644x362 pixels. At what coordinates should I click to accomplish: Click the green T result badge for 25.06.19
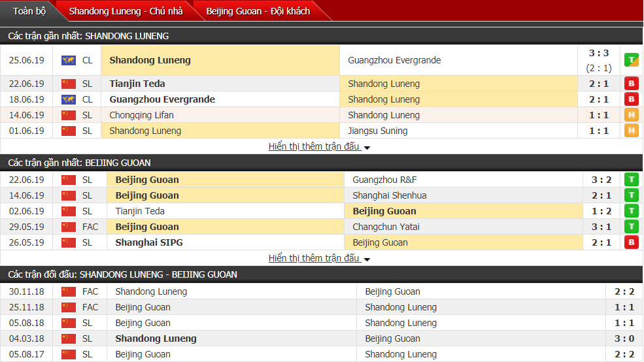pyautogui.click(x=632, y=60)
